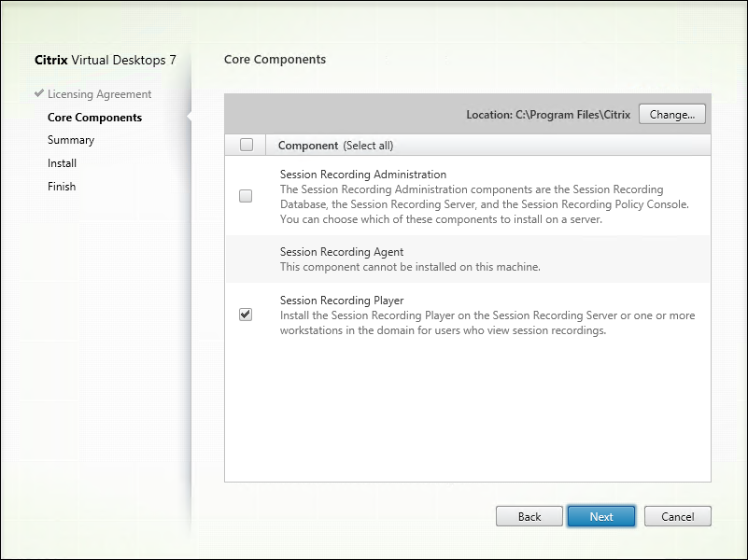Uncheck the Session Recording Player checkbox
The image size is (748, 560).
pyautogui.click(x=246, y=315)
